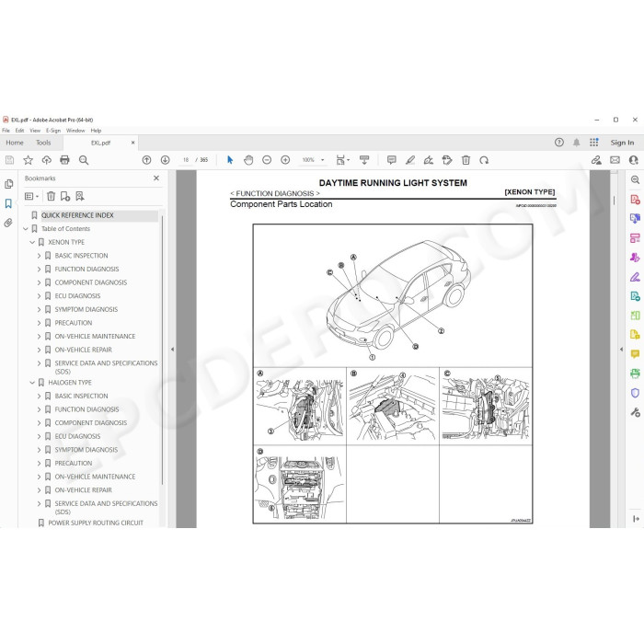Viewport: 644px width, 644px height.
Task: Open SYMPTOM DIAGNOSIS bookmark under XENON TYPE
Action: coord(86,309)
